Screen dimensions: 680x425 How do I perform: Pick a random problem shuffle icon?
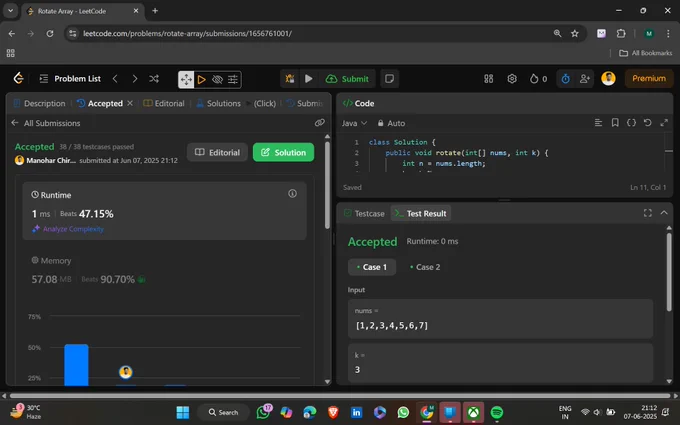pyautogui.click(x=154, y=78)
